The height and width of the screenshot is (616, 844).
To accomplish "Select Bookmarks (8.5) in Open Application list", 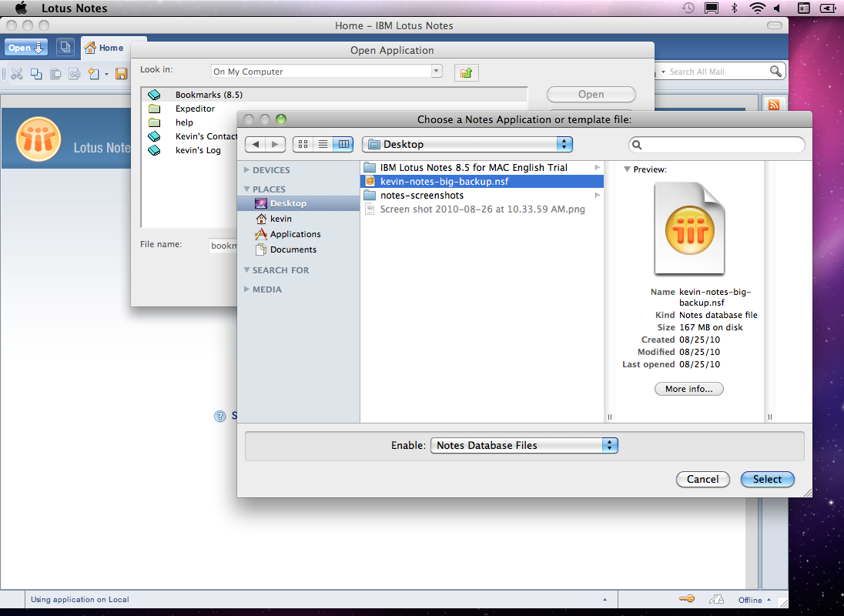I will tap(335, 95).
